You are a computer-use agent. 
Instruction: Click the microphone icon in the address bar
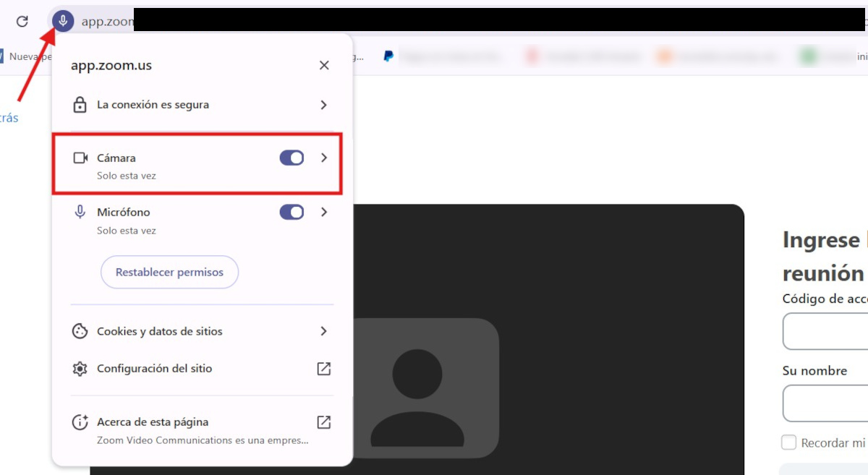63,20
